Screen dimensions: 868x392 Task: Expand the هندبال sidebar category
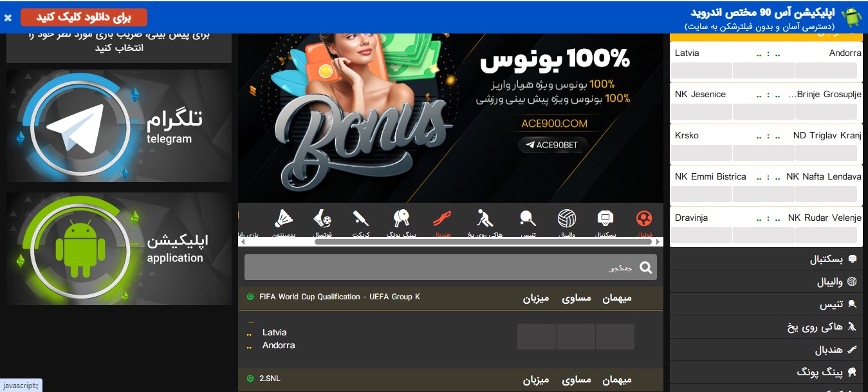tap(766, 350)
